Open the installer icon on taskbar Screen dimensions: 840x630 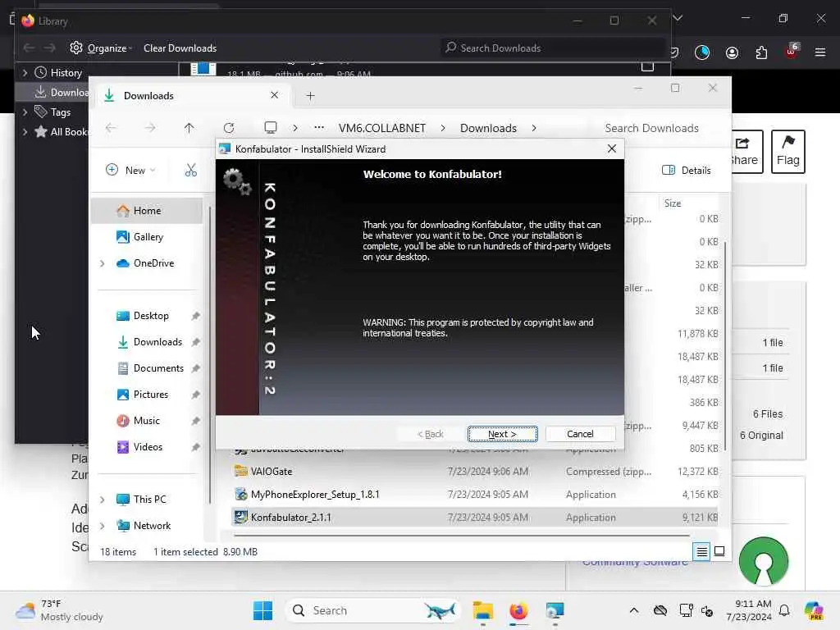(555, 610)
